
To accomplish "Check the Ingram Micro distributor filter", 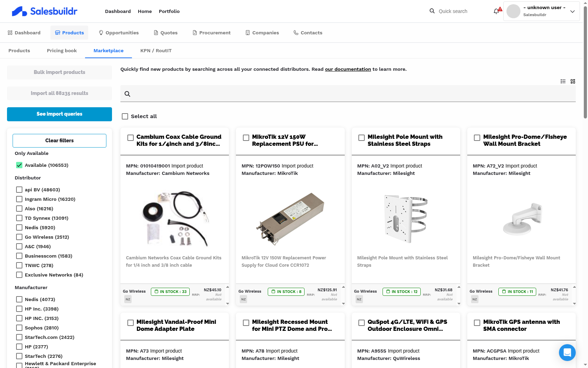I will pyautogui.click(x=19, y=199).
